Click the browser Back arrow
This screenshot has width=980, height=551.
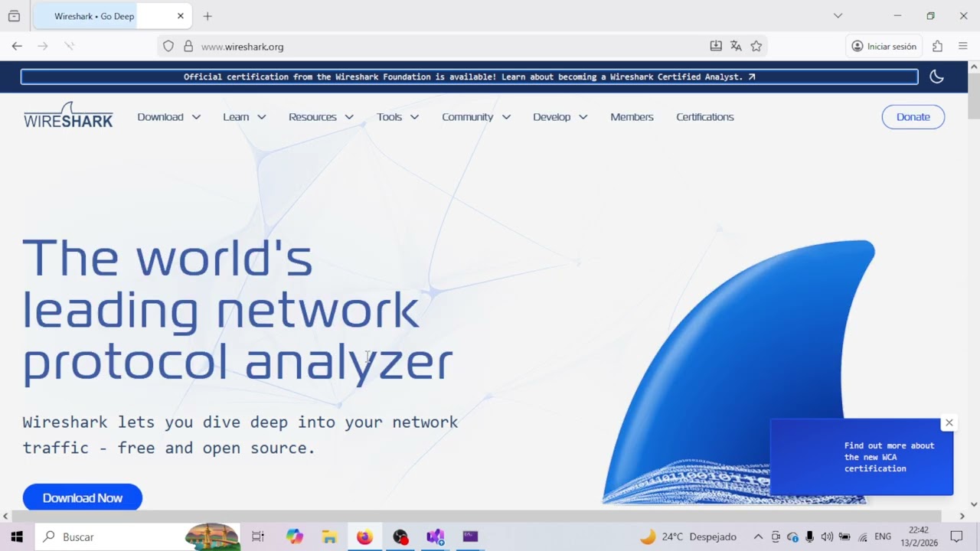point(17,46)
